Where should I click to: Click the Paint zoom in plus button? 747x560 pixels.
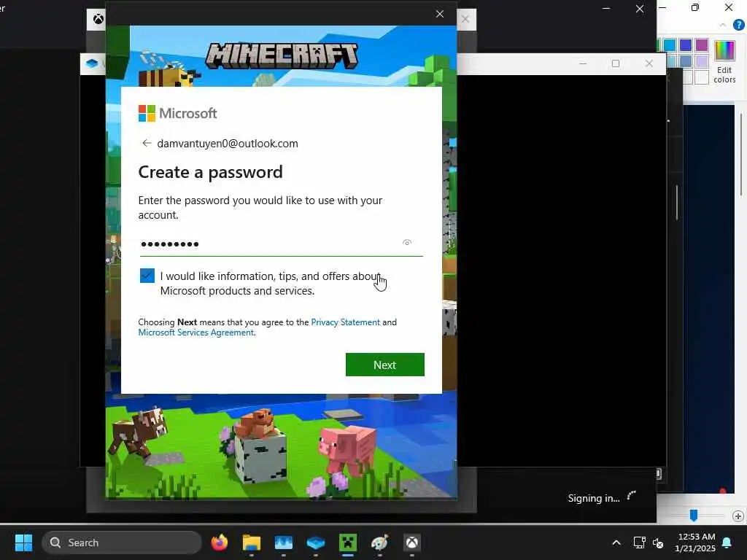pos(738,516)
